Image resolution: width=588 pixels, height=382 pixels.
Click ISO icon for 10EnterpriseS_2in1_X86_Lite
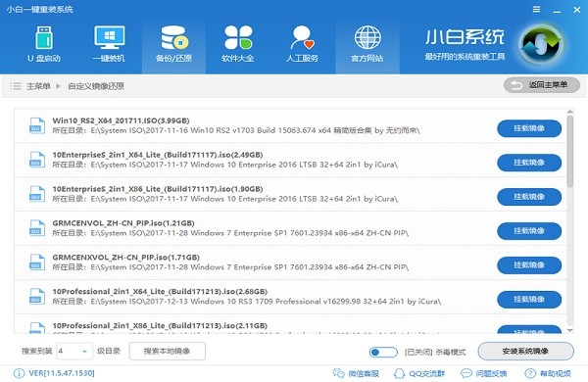pyautogui.click(x=37, y=194)
